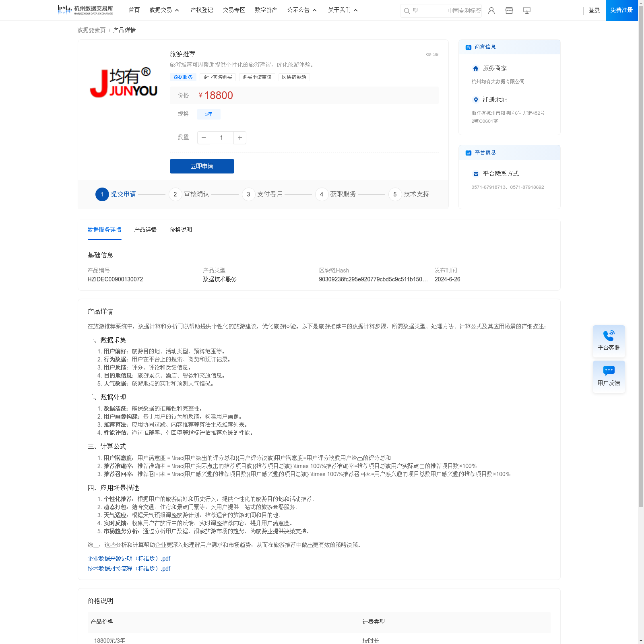644x644 pixels.
Task: Click the 平台信息 panel icon
Action: point(468,153)
